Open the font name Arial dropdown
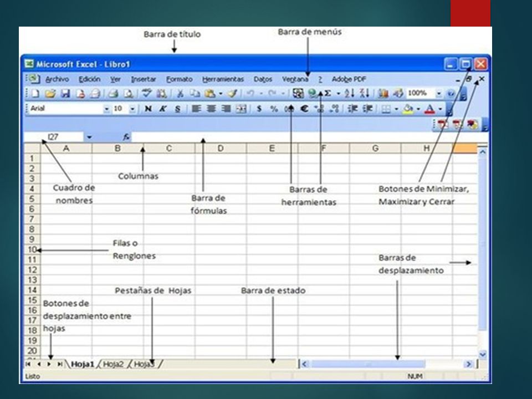532x399 pixels. [106, 109]
